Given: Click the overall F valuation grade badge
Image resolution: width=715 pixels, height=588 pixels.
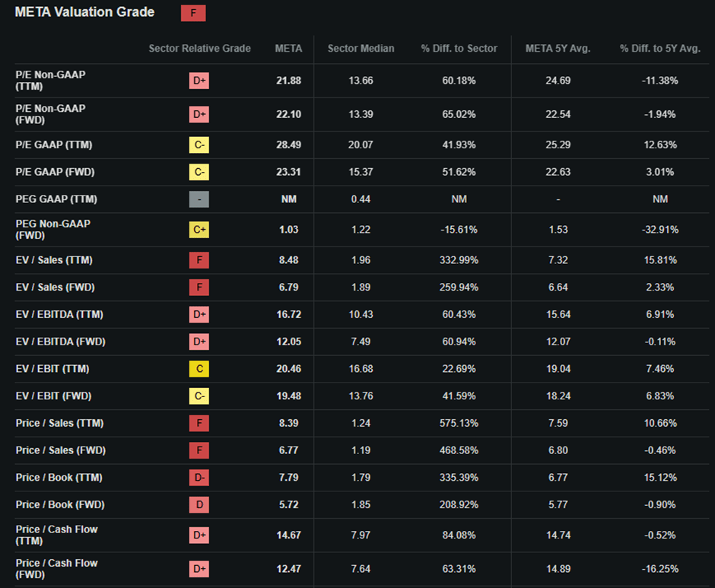Looking at the screenshot, I should click(x=193, y=13).
